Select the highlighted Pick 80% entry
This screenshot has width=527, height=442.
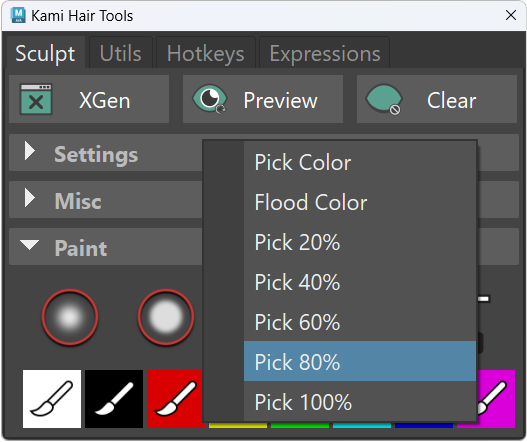360,361
